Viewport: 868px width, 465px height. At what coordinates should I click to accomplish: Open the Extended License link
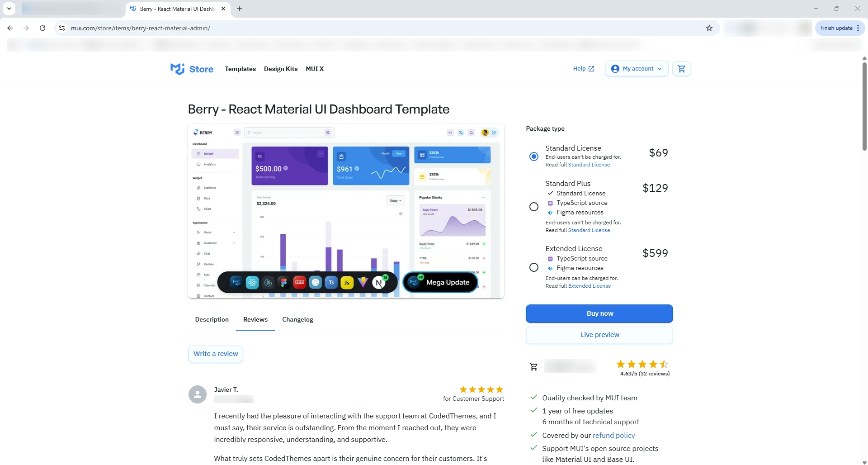tap(590, 286)
